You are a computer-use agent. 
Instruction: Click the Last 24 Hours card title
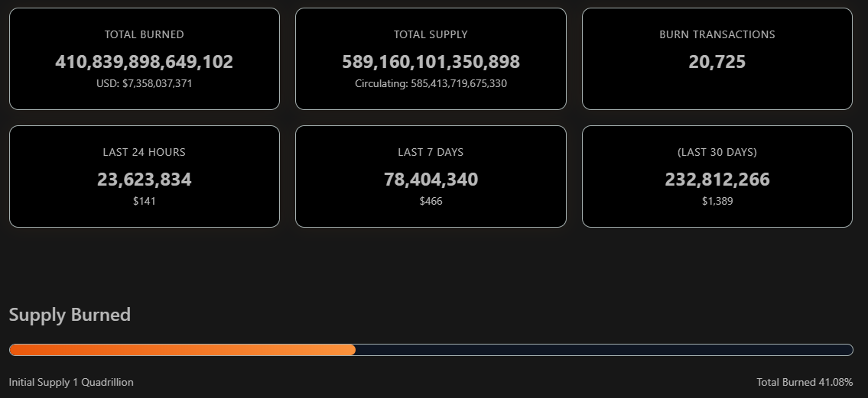144,152
